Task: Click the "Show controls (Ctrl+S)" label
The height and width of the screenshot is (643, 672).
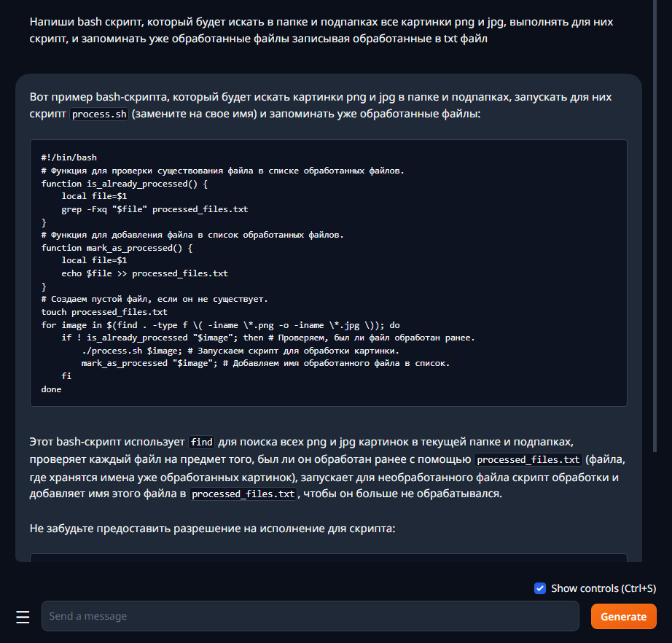Action: [x=603, y=588]
